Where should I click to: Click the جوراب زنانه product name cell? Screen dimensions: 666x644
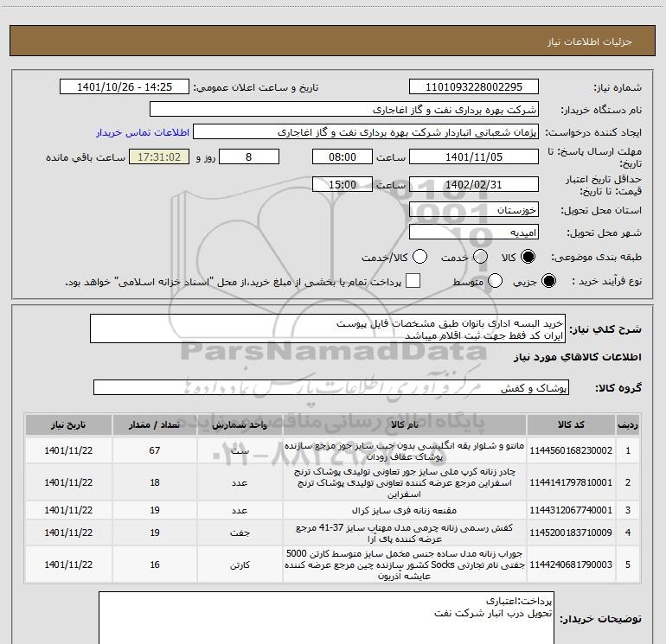[x=405, y=564]
